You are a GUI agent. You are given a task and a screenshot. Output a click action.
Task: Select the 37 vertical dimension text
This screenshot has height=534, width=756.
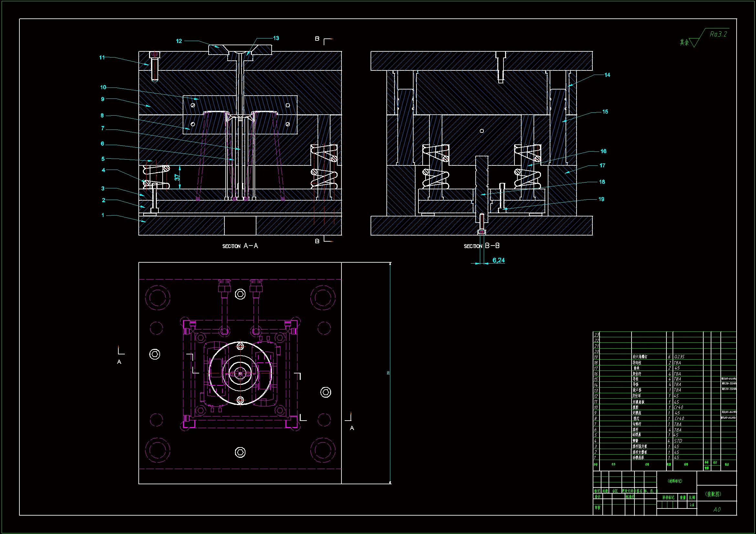[x=177, y=177]
